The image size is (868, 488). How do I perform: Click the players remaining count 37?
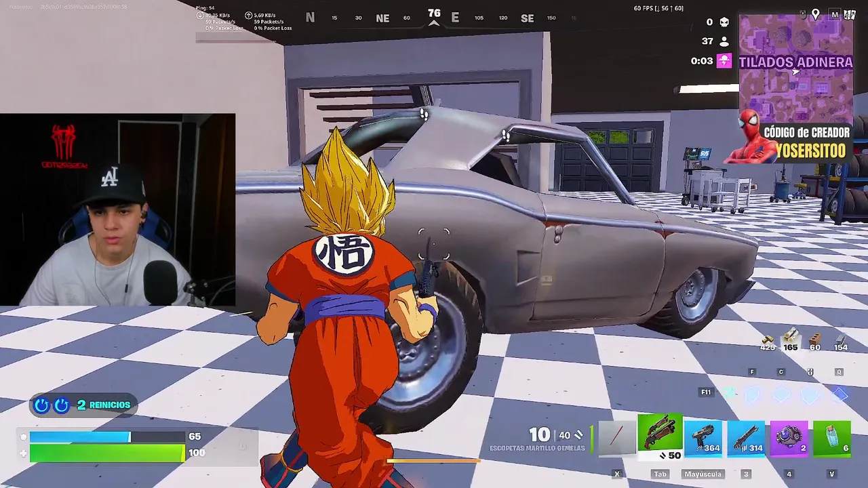point(707,41)
